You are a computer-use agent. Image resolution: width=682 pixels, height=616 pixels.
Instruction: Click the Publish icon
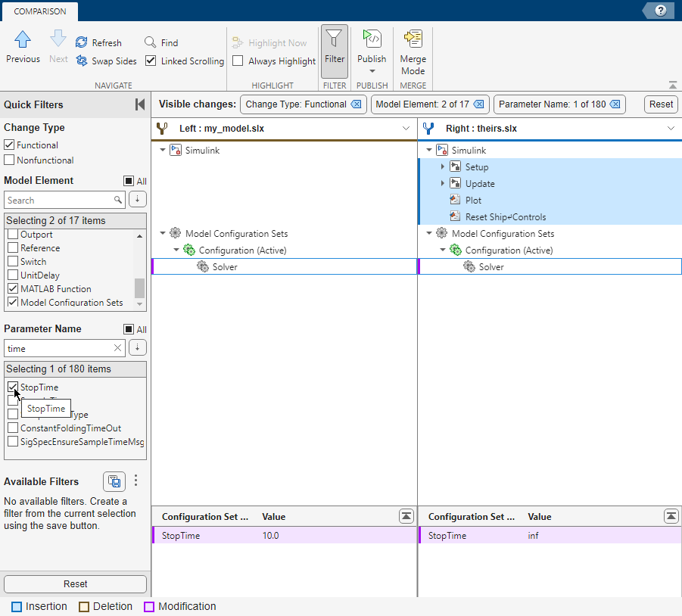coord(372,38)
